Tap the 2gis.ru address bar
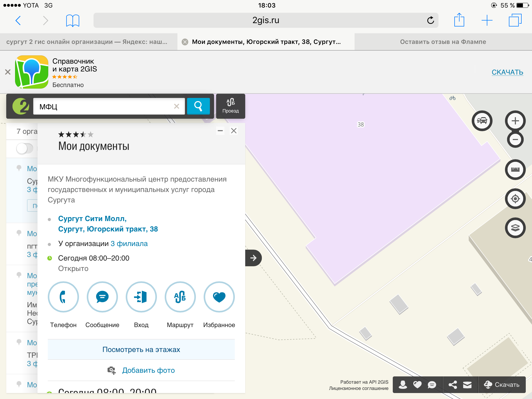532x399 pixels. 266,20
